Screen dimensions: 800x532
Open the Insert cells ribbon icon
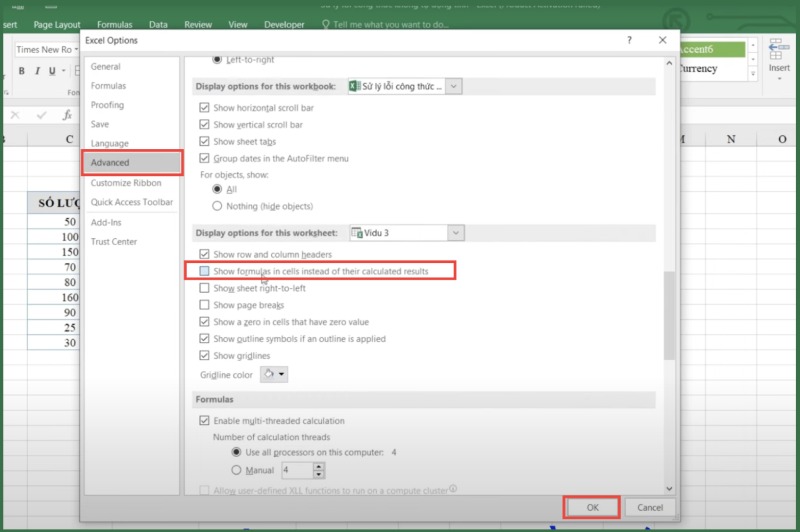(x=779, y=49)
